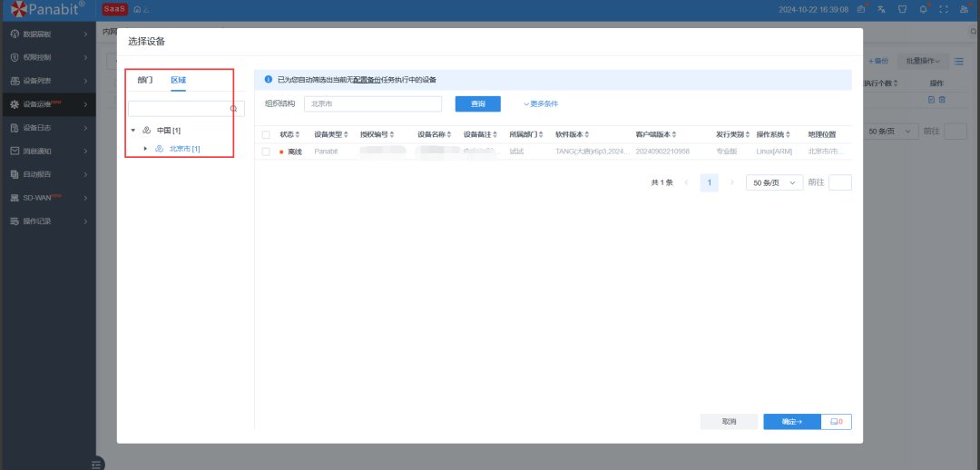Select the 北京市 [1] tree item text
980x470 pixels.
pos(184,149)
